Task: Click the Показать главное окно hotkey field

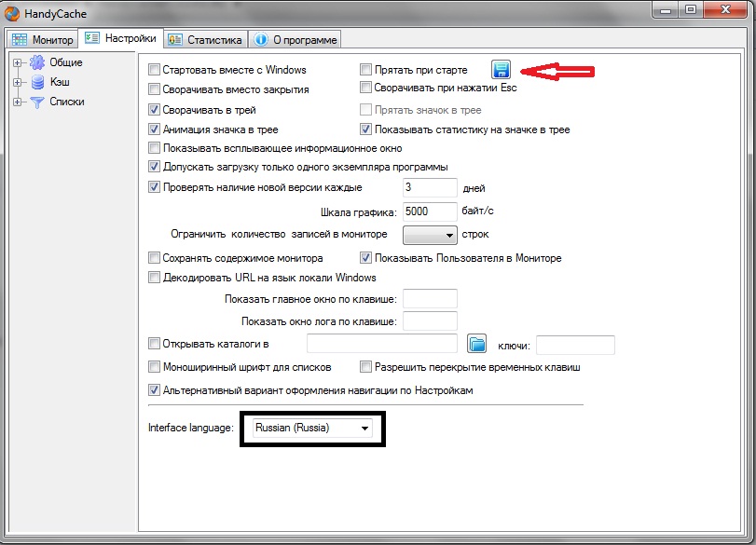Action: click(x=430, y=299)
